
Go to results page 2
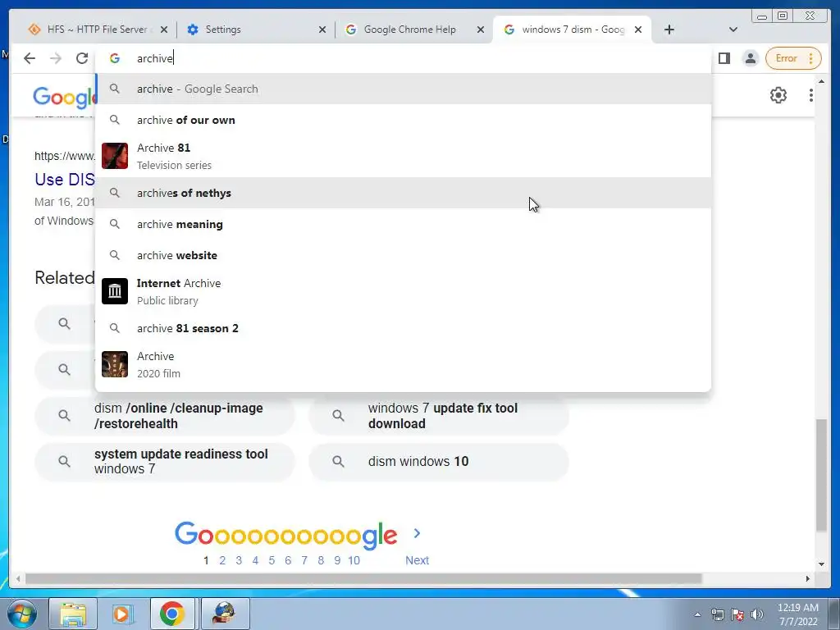[x=222, y=560]
